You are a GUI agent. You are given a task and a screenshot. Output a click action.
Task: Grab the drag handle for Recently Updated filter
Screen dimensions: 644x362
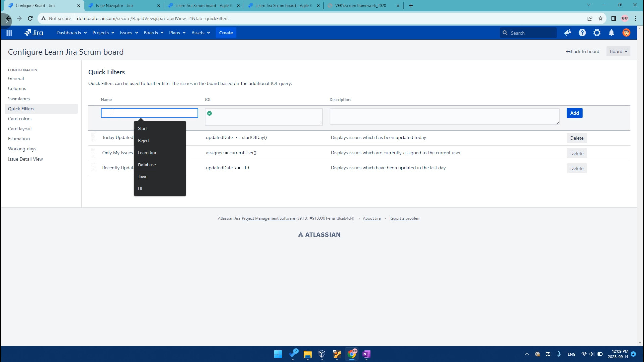pos(93,168)
